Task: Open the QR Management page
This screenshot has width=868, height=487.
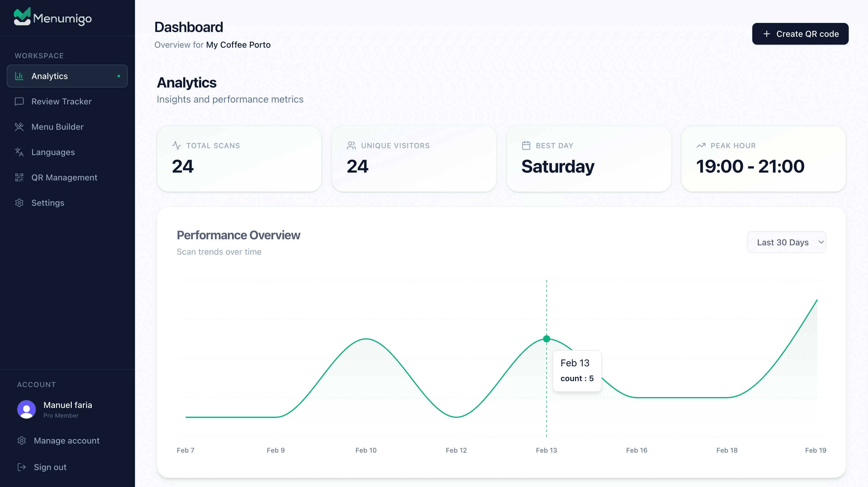Action: 64,177
